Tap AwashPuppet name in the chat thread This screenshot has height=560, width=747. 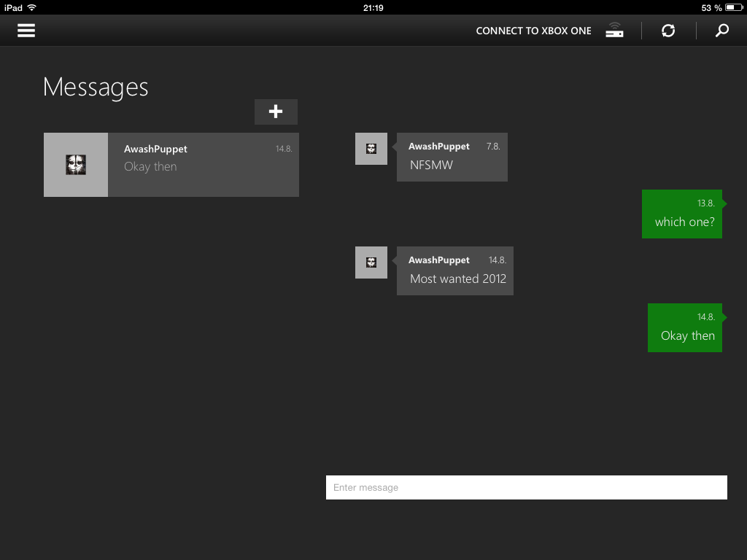(439, 146)
